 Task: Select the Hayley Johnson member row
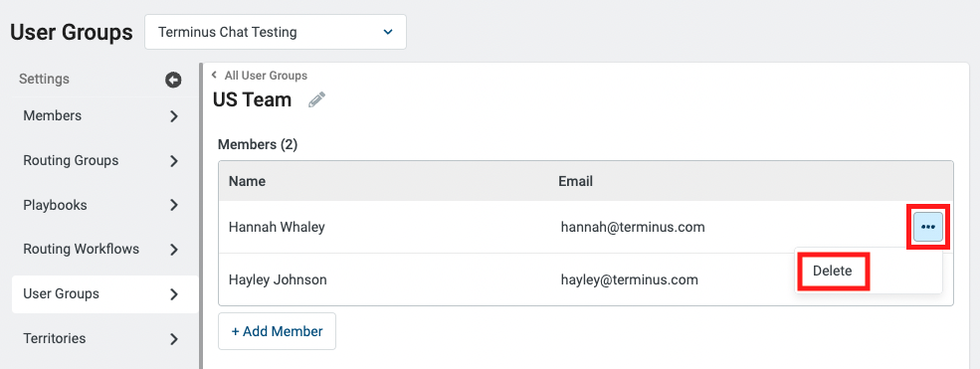tap(586, 279)
